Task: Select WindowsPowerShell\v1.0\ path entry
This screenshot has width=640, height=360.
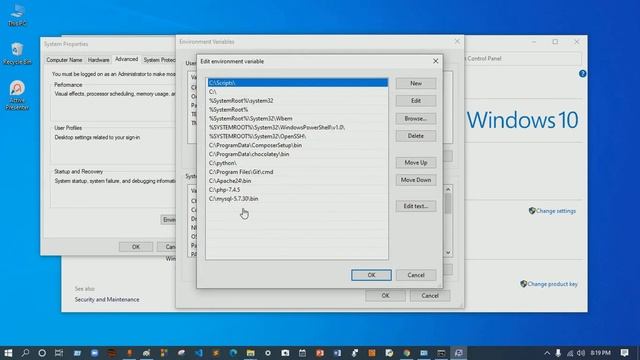Action: 297,127
